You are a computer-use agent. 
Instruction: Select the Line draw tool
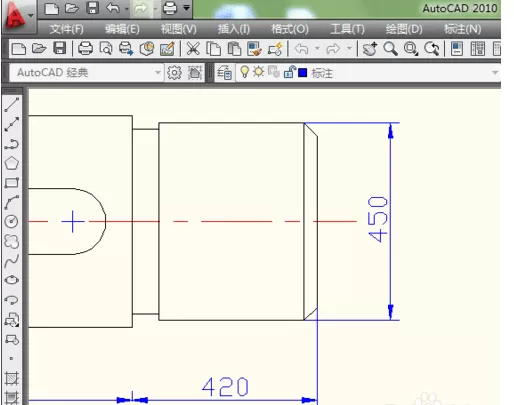tap(12, 105)
